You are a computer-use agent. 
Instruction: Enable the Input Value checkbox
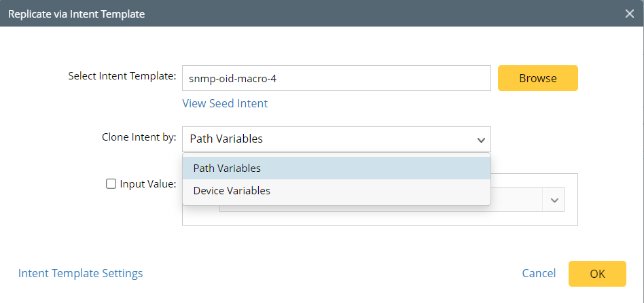(111, 183)
